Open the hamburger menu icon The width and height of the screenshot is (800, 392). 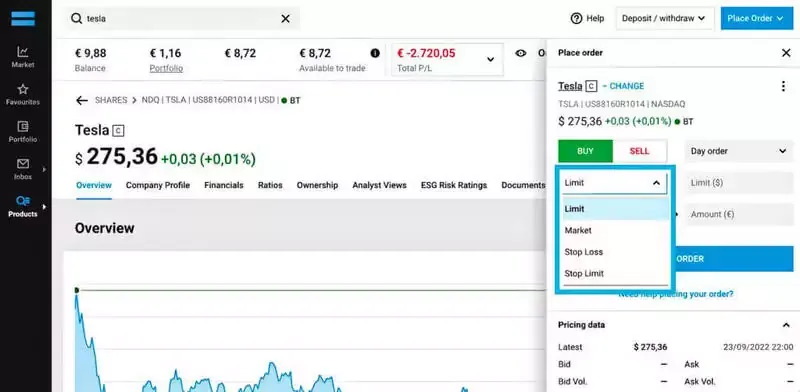point(23,18)
